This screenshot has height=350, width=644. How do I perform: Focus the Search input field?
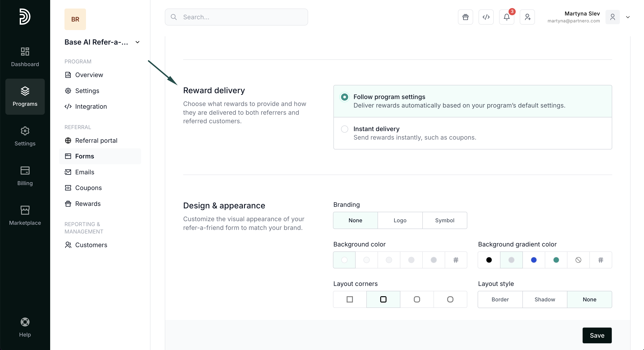pos(236,17)
